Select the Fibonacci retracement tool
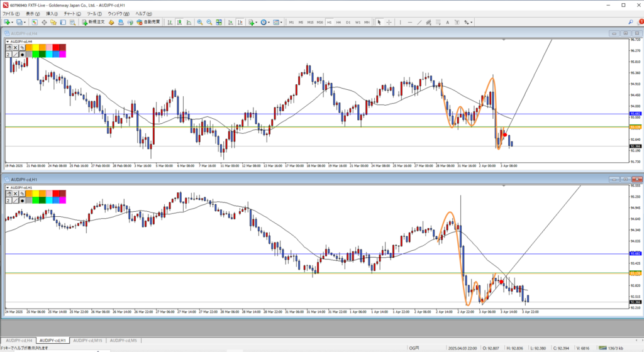 438,22
